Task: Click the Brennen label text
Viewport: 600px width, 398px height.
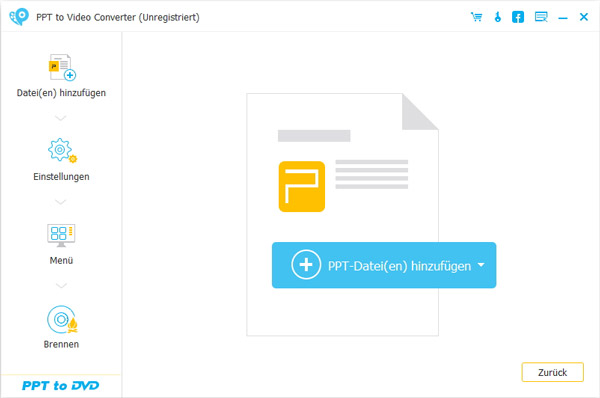Action: pos(61,344)
